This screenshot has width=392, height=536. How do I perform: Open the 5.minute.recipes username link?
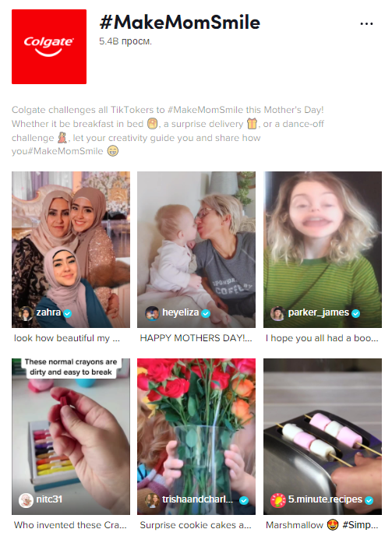click(325, 499)
